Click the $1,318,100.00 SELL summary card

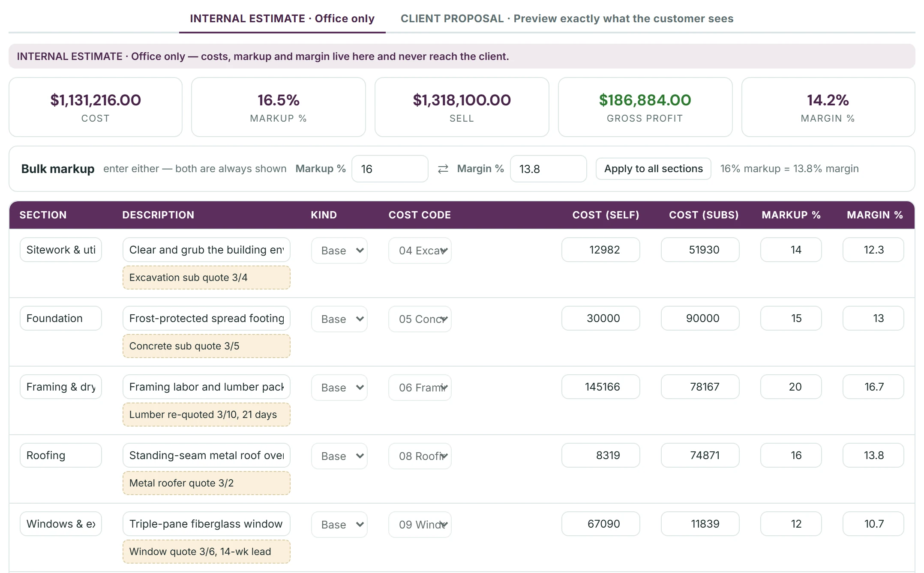coord(462,107)
